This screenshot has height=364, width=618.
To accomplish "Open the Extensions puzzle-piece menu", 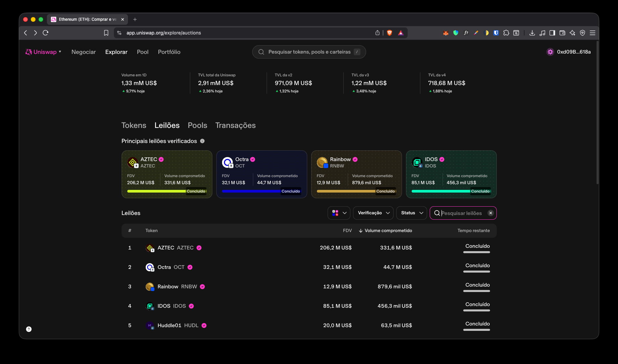I will tap(506, 33).
